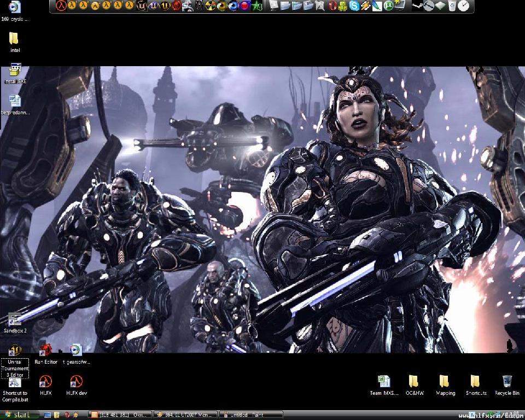
Task: Launch the red-outlined Half-Life lambda icon in the dock
Action: point(61,5)
